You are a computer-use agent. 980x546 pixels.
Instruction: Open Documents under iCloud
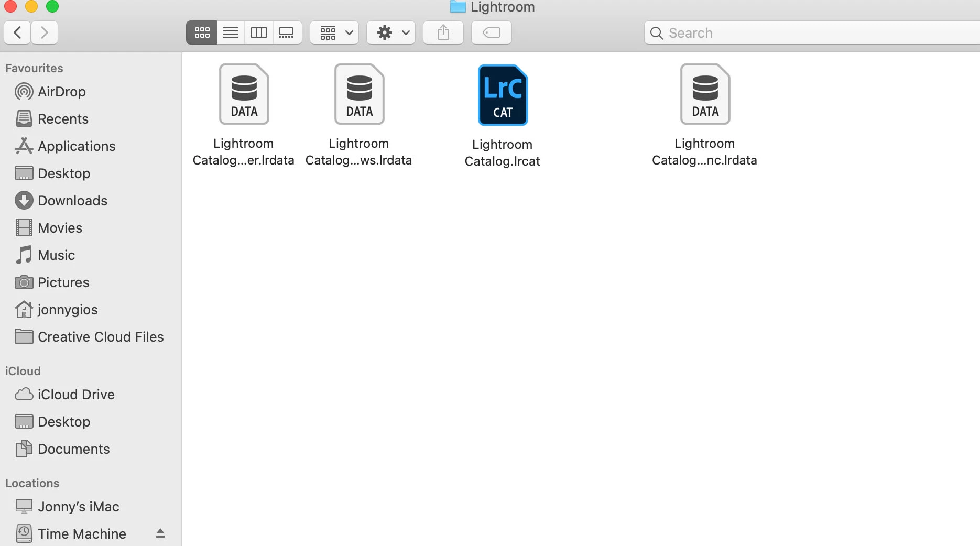91,449
